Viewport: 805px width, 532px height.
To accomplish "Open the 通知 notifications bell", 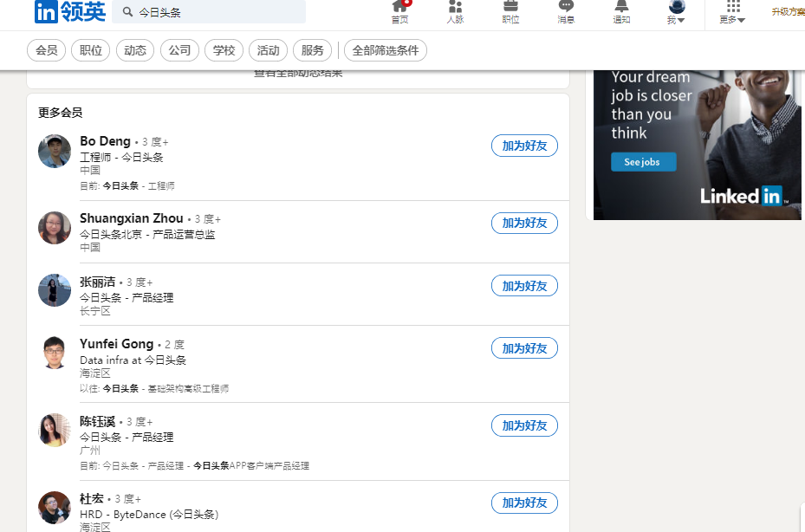I will 621,12.
